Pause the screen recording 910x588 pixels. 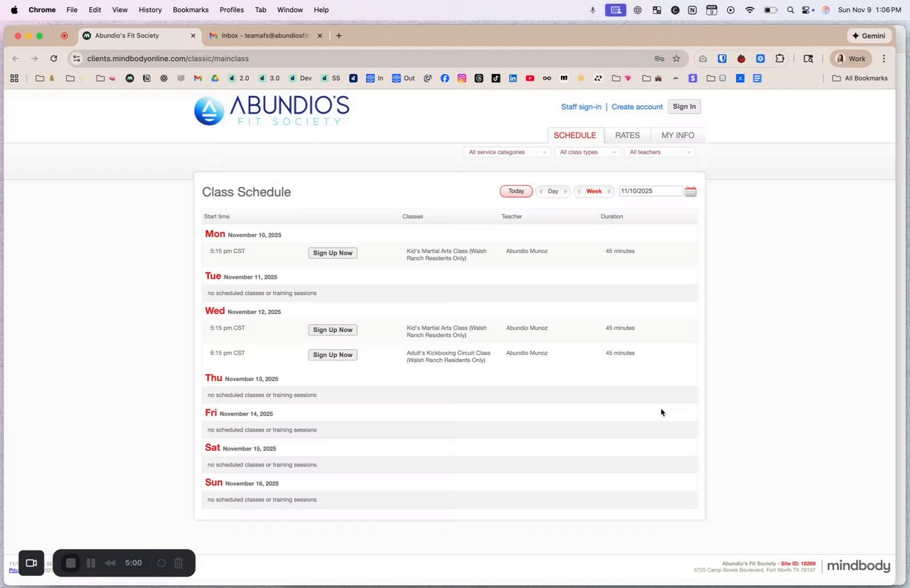[91, 563]
